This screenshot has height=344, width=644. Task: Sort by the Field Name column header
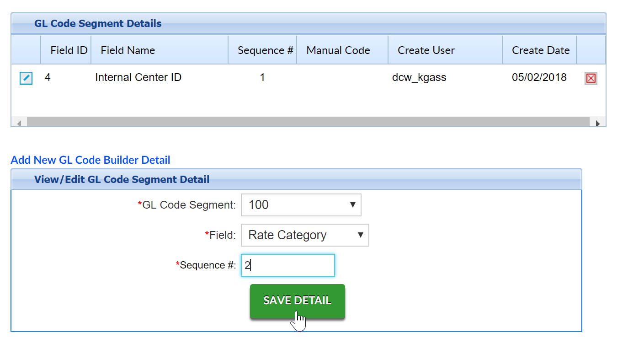128,50
